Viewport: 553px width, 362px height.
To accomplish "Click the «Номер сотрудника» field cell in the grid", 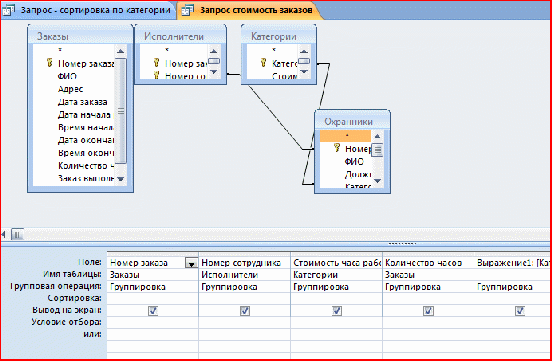I will pos(244,263).
